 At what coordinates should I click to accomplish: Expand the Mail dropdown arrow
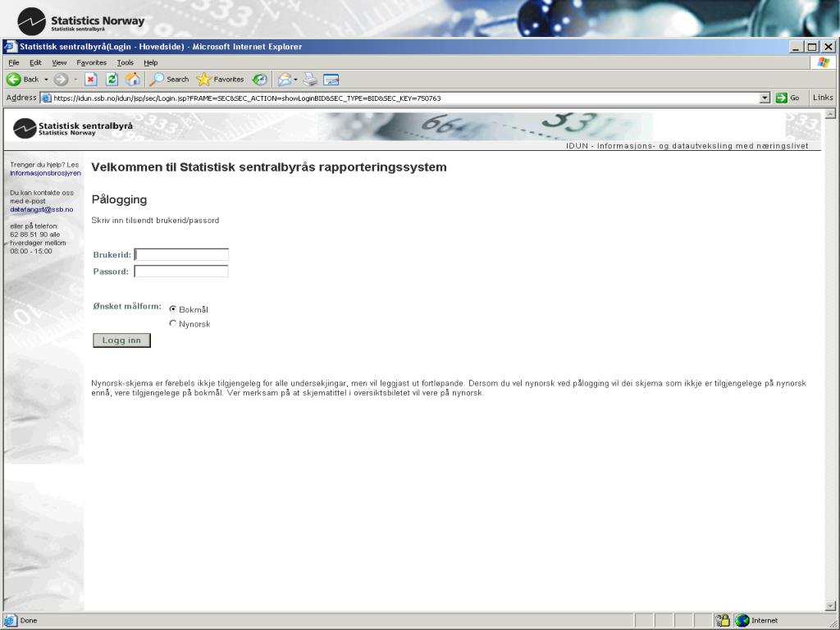(295, 80)
